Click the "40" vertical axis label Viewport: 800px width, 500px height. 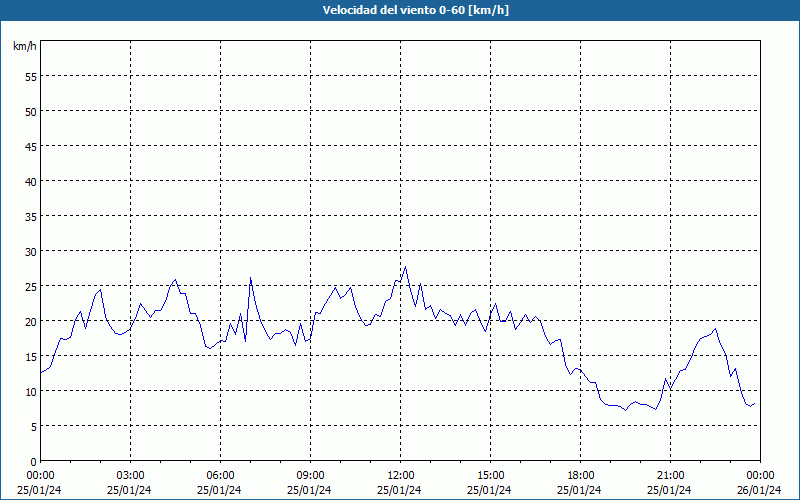click(x=31, y=182)
